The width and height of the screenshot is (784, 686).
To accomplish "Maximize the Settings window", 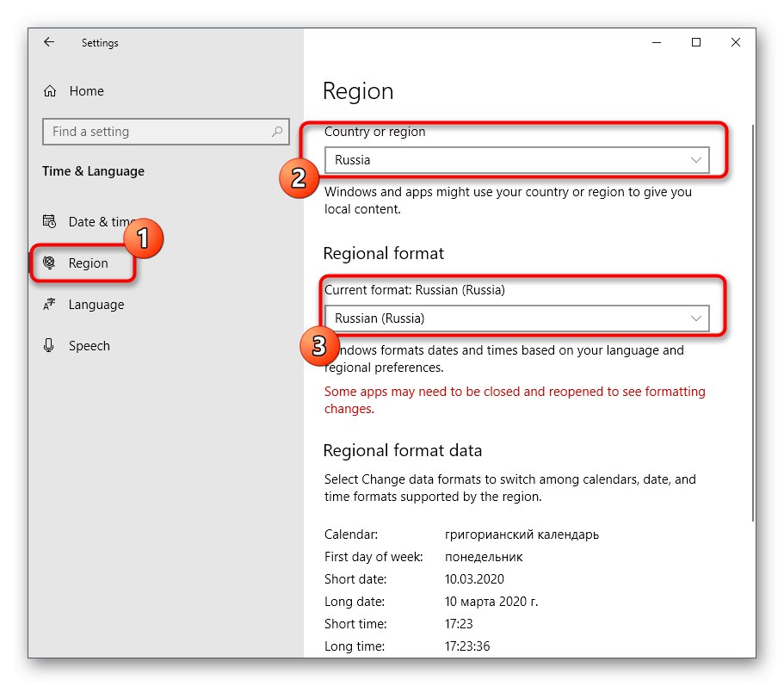I will click(x=696, y=42).
